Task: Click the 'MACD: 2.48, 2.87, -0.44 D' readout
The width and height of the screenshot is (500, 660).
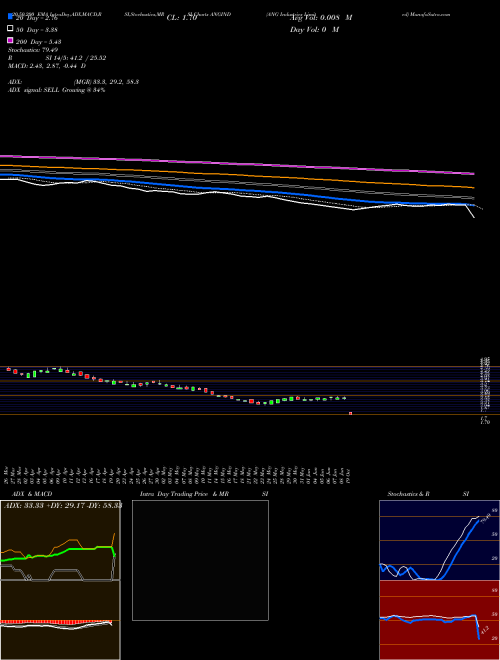Action: pyautogui.click(x=47, y=66)
